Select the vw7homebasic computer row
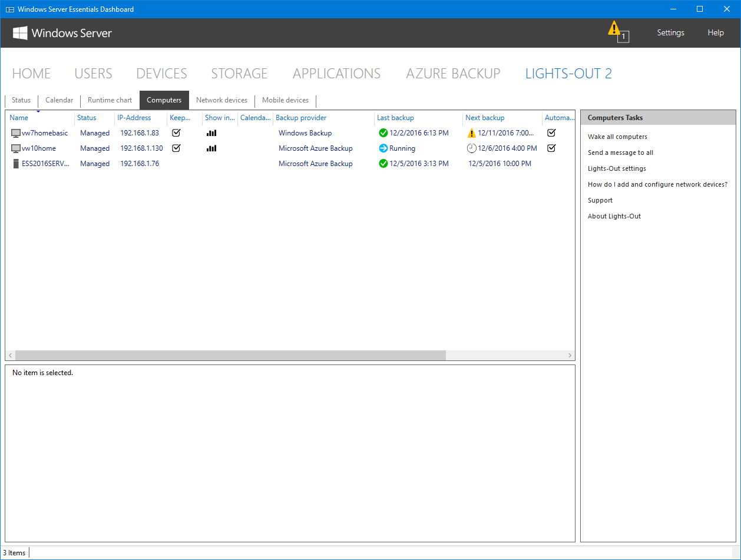741x560 pixels. click(x=290, y=133)
